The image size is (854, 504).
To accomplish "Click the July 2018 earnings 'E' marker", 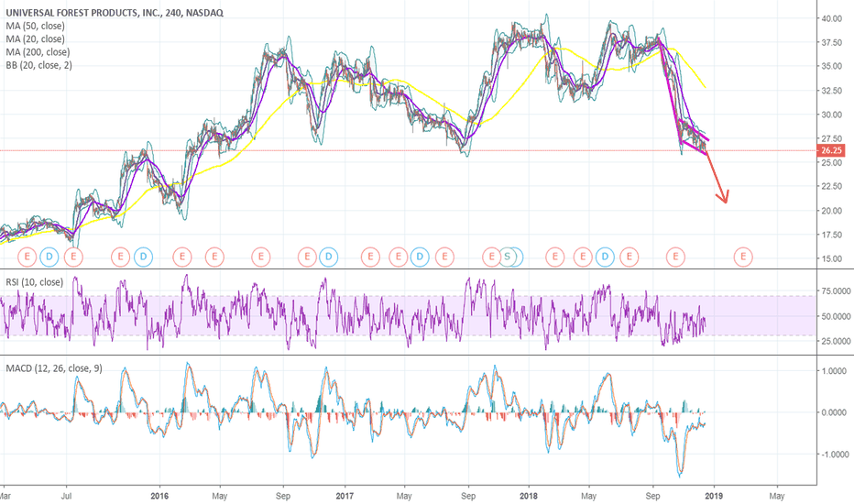I will pyautogui.click(x=630, y=256).
